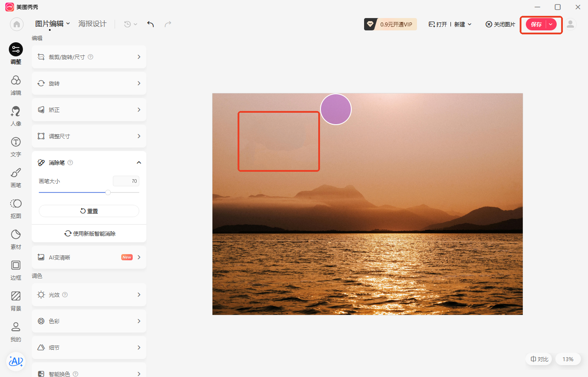Click the sunset image on canvas
This screenshot has height=377, width=588.
(368, 204)
